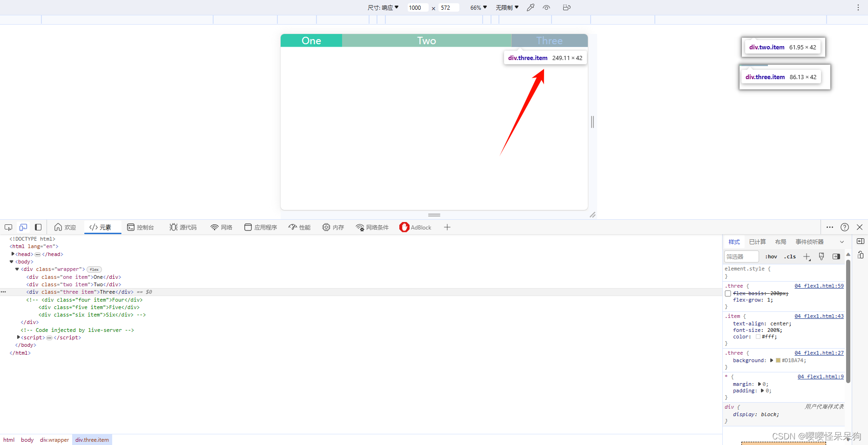Toggle device emulation toolbar icon
The height and width of the screenshot is (445, 868).
click(x=23, y=227)
